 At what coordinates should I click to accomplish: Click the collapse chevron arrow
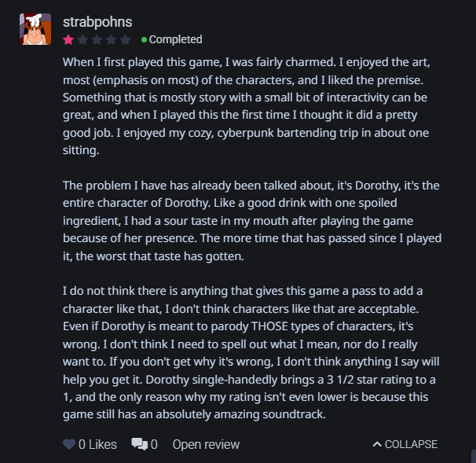(x=377, y=444)
